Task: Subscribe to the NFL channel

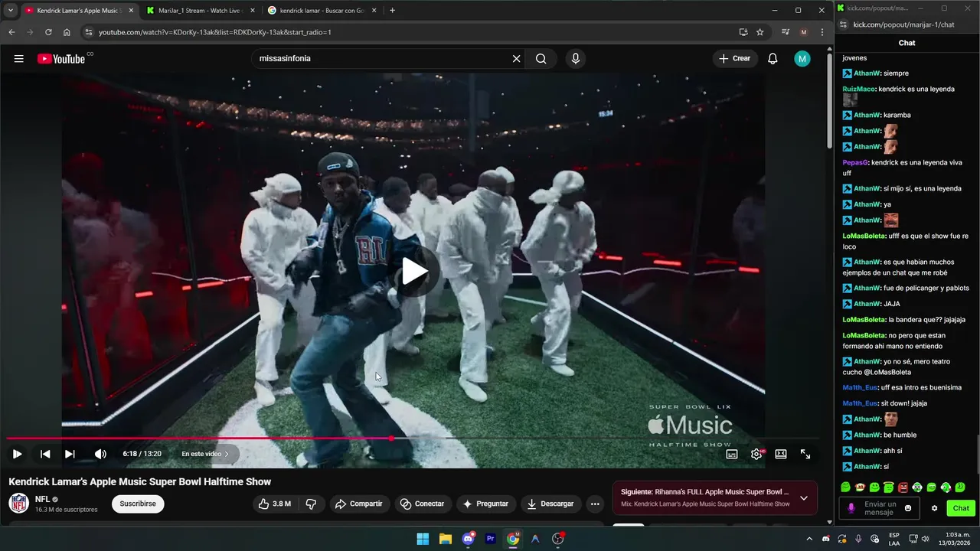Action: (x=138, y=504)
